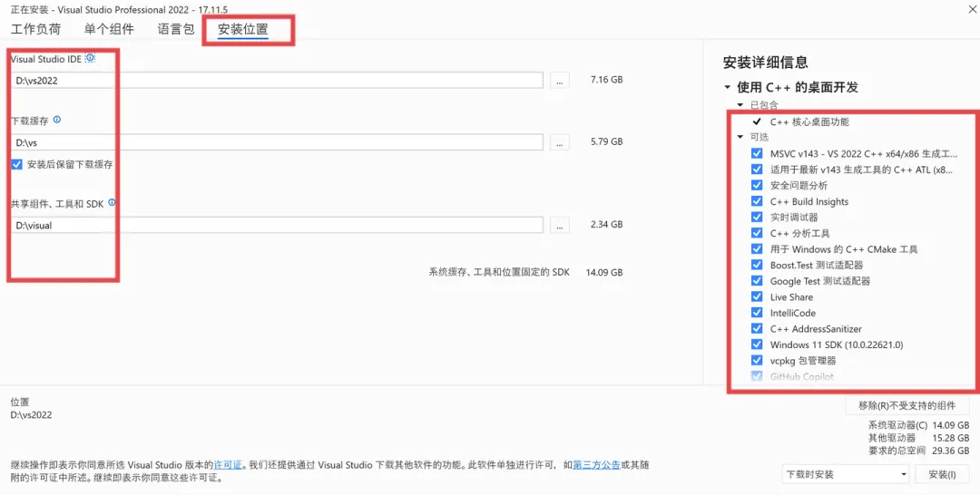Screen dimensions: 980x495
Task: Click the info icon next to 共享组件、工具和 SDK
Action: coord(112,202)
